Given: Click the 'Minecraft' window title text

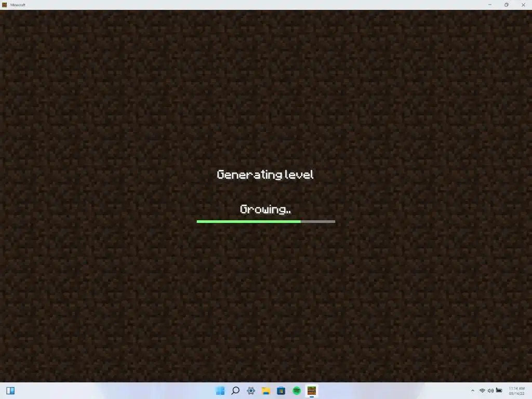Looking at the screenshot, I should click(x=18, y=5).
